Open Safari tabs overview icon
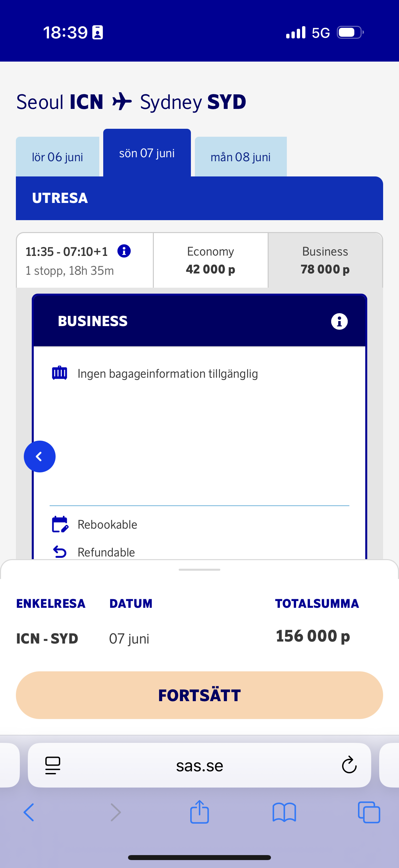The height and width of the screenshot is (868, 399). click(369, 812)
